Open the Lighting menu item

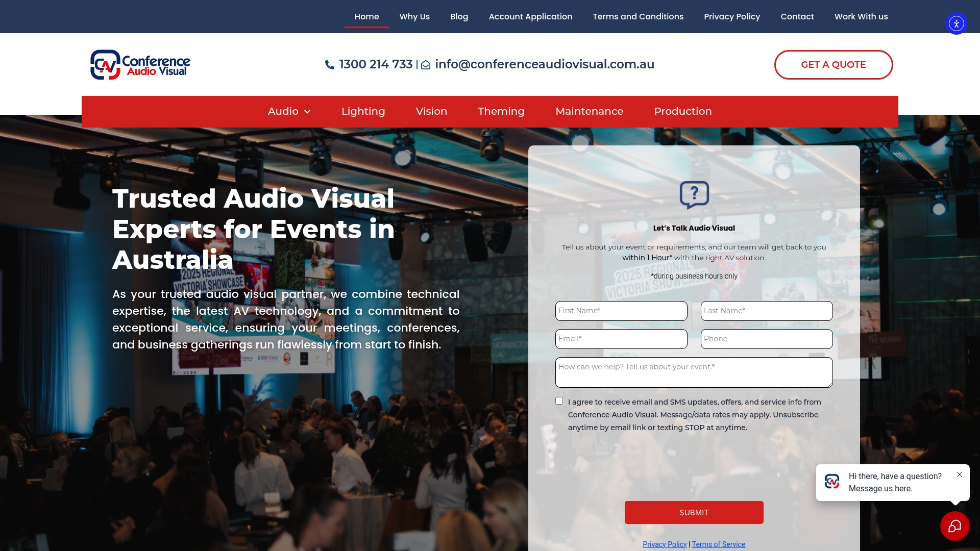(363, 111)
